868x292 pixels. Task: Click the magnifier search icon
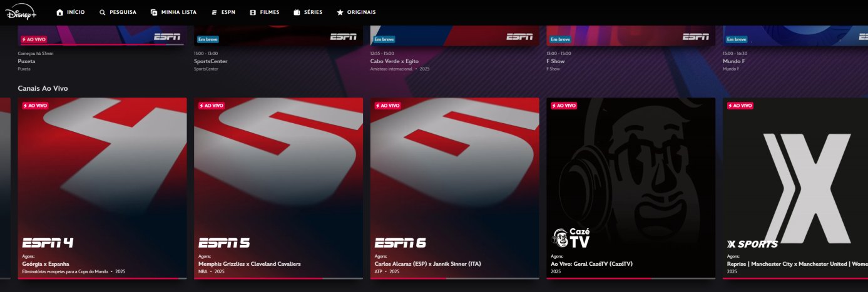[103, 13]
